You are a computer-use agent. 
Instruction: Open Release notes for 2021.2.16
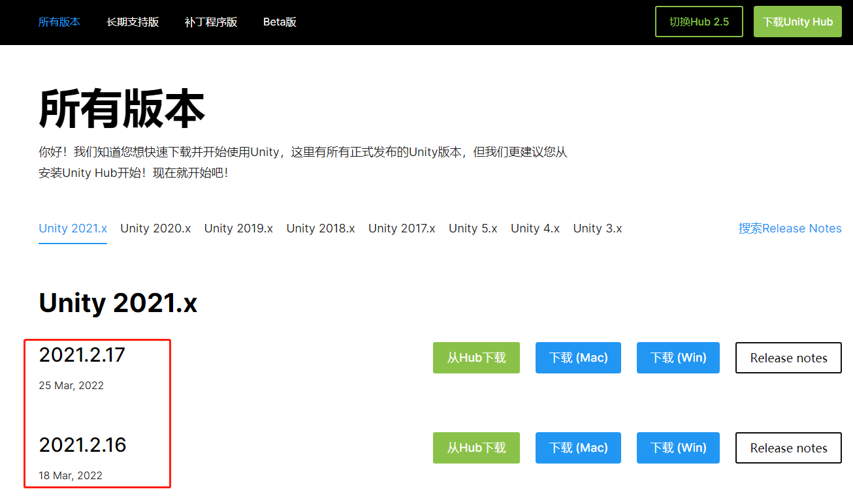(x=788, y=448)
